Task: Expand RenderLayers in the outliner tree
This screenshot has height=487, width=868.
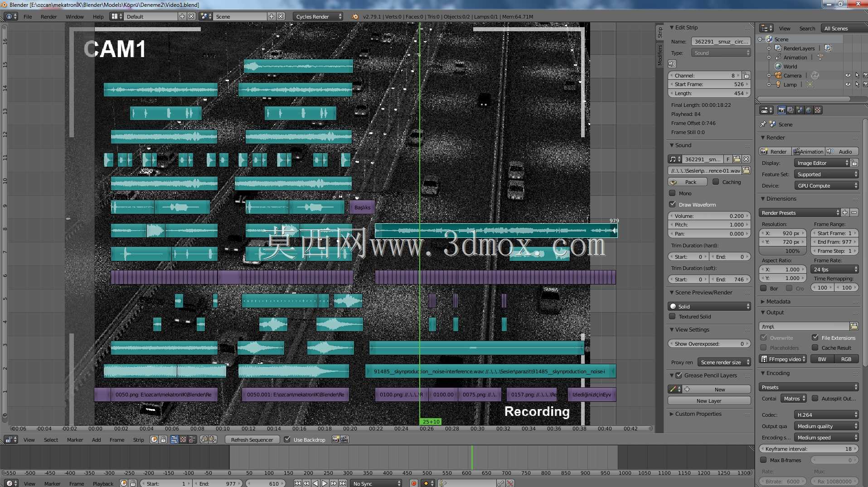Action: 769,48
